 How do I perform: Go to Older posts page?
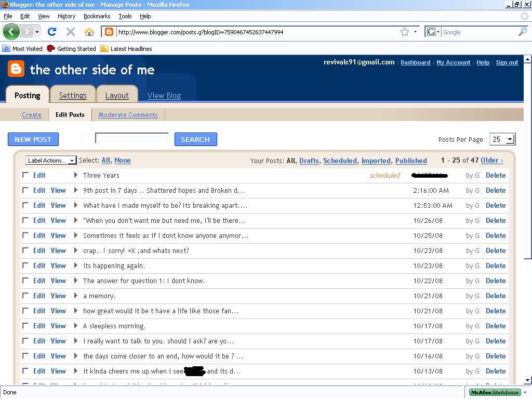tap(491, 161)
